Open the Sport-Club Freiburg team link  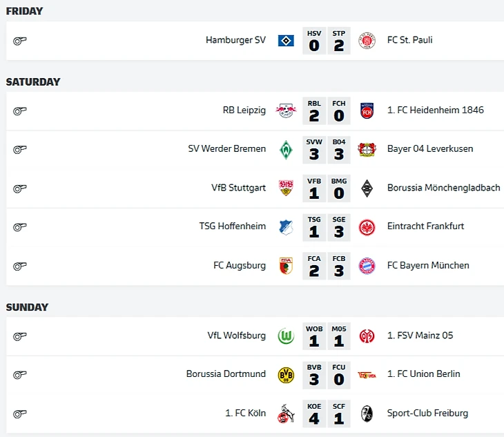click(427, 414)
